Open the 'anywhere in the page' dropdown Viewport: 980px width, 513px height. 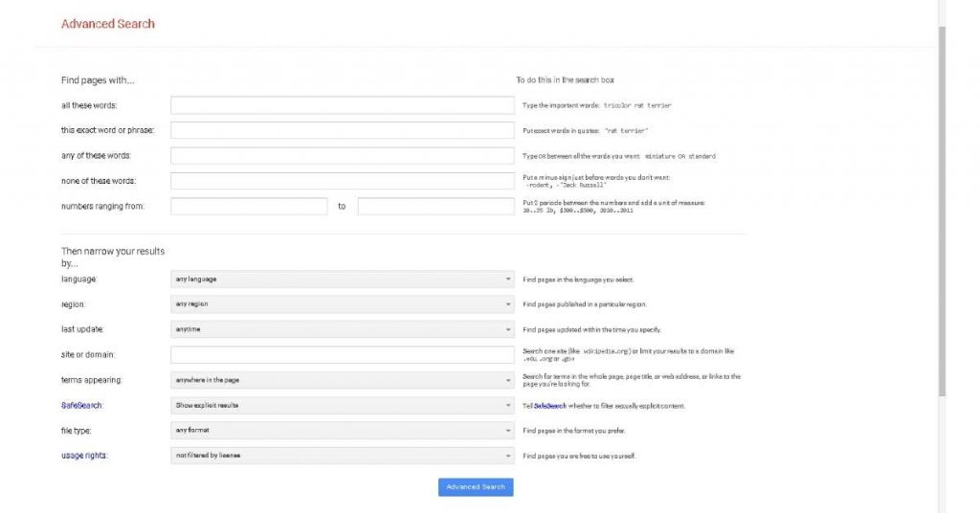click(x=342, y=380)
